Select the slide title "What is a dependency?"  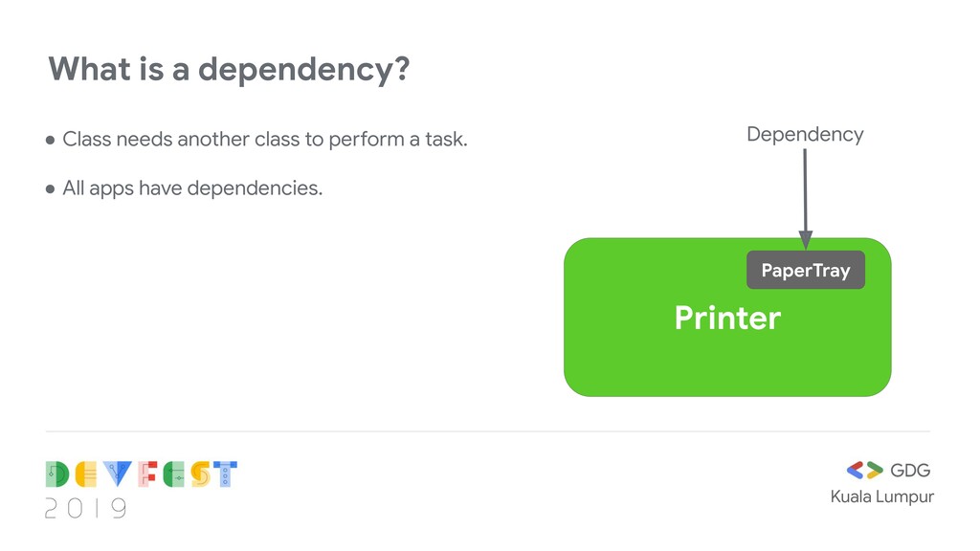point(229,69)
